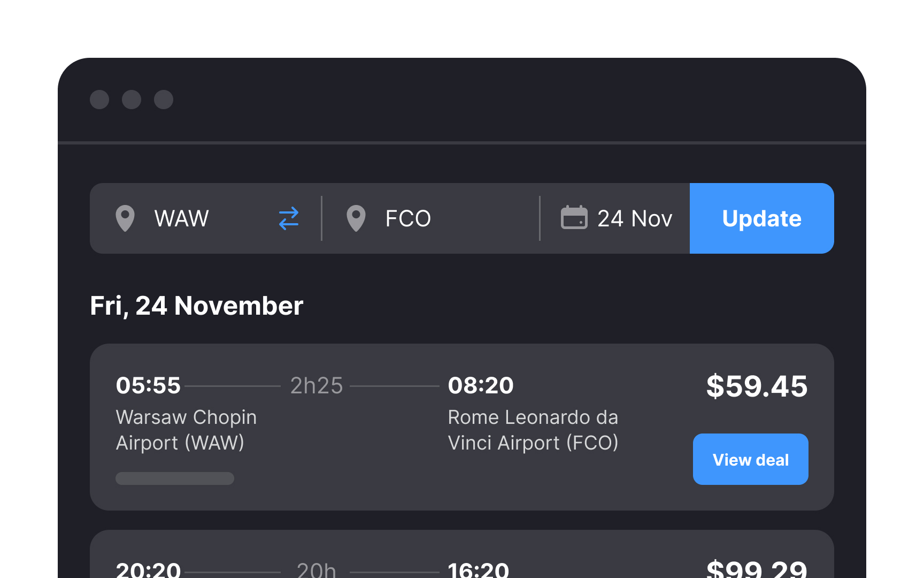Click the 2h25 flight duration label
The height and width of the screenshot is (578, 924).
pyautogui.click(x=316, y=385)
